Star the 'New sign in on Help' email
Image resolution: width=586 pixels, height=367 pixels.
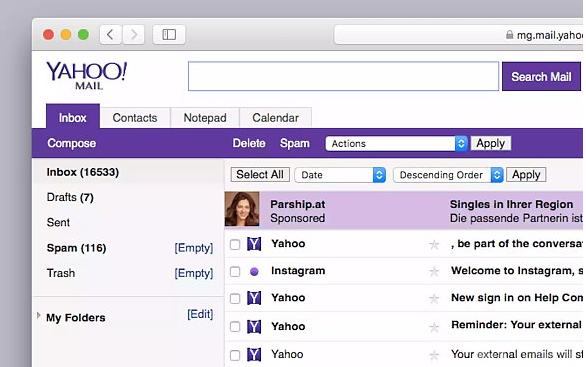pyautogui.click(x=434, y=299)
